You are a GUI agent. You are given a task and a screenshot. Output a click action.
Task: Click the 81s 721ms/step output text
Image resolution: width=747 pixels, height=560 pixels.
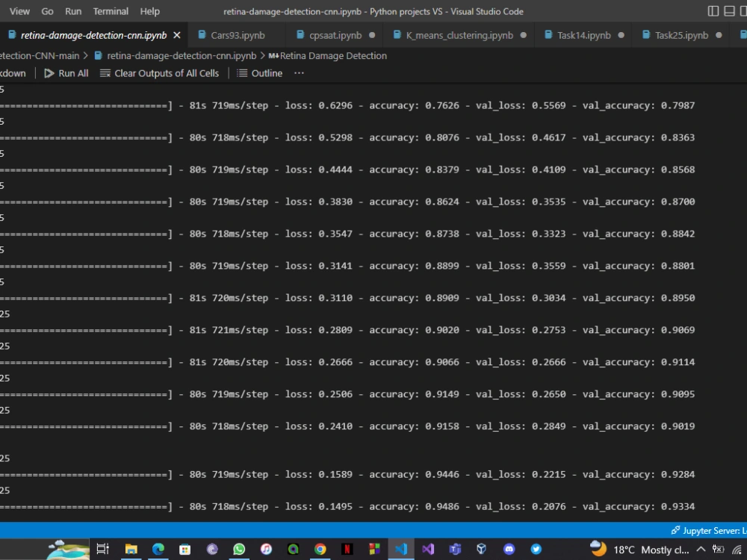pos(229,330)
